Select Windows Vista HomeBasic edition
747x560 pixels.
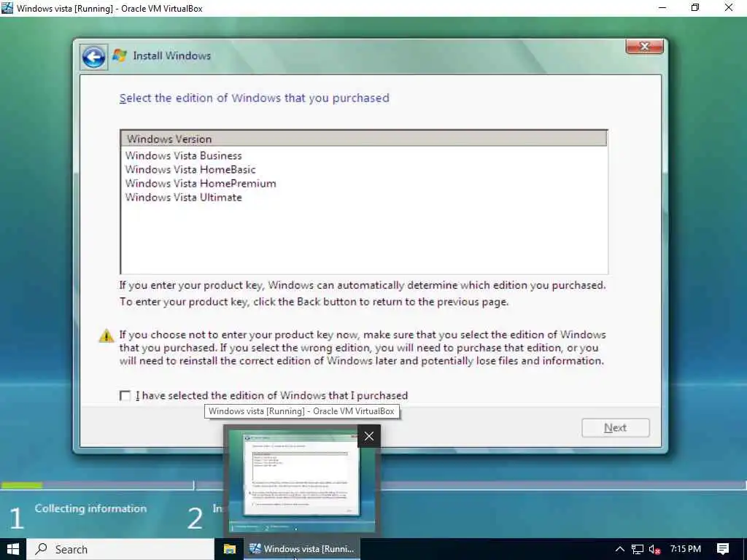190,169
